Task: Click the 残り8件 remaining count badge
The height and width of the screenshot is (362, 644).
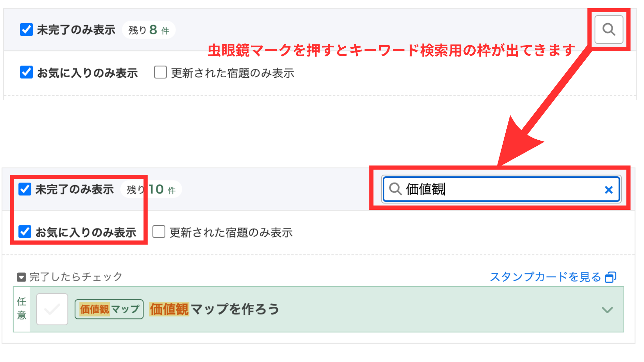Action: tap(149, 30)
